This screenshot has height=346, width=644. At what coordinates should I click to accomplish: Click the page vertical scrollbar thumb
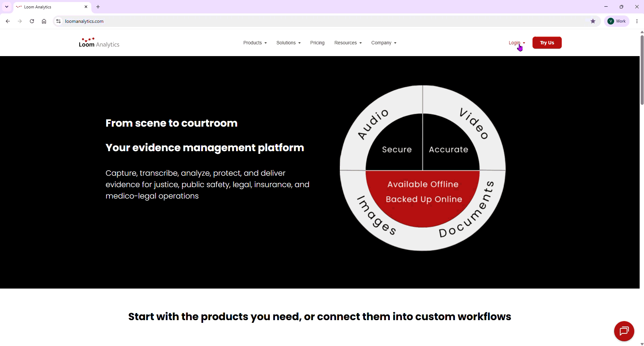642,70
